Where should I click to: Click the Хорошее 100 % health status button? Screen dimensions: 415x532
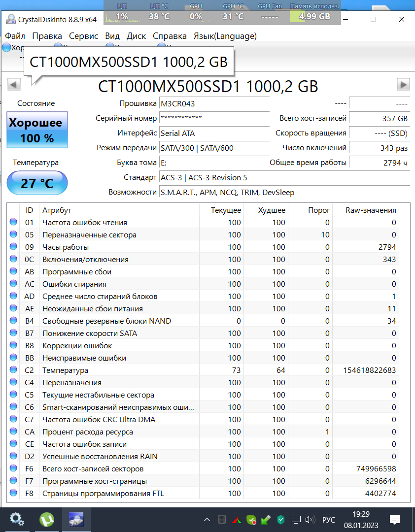(37, 130)
